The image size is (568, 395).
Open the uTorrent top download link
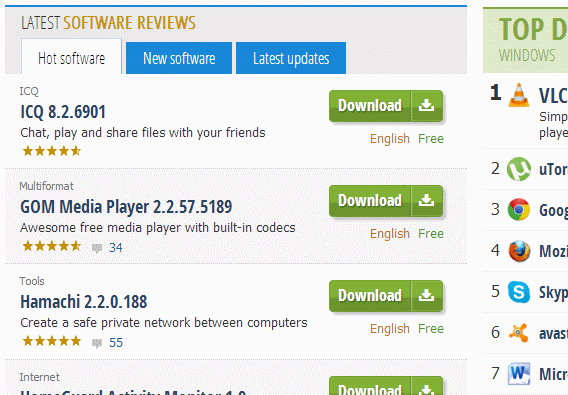pos(553,170)
